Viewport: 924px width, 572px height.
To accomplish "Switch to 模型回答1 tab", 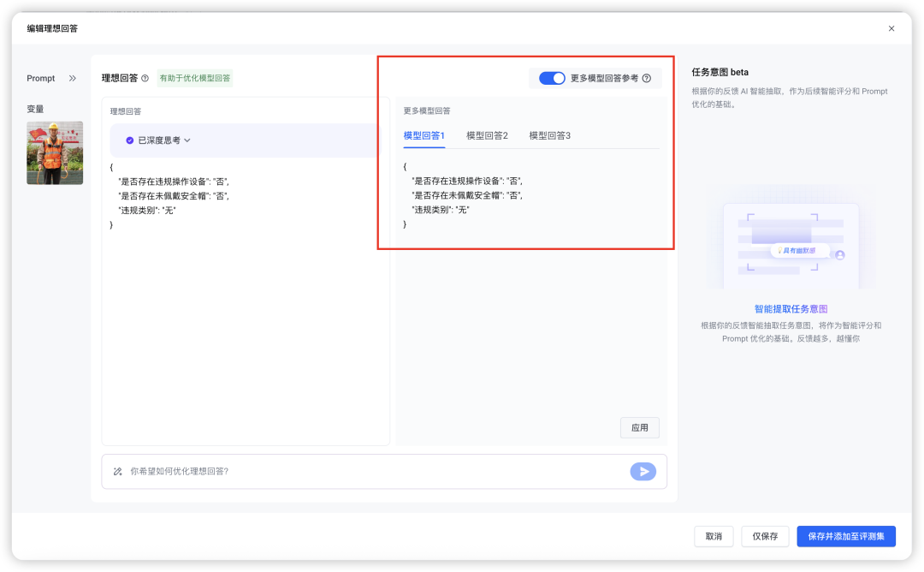I will click(423, 135).
